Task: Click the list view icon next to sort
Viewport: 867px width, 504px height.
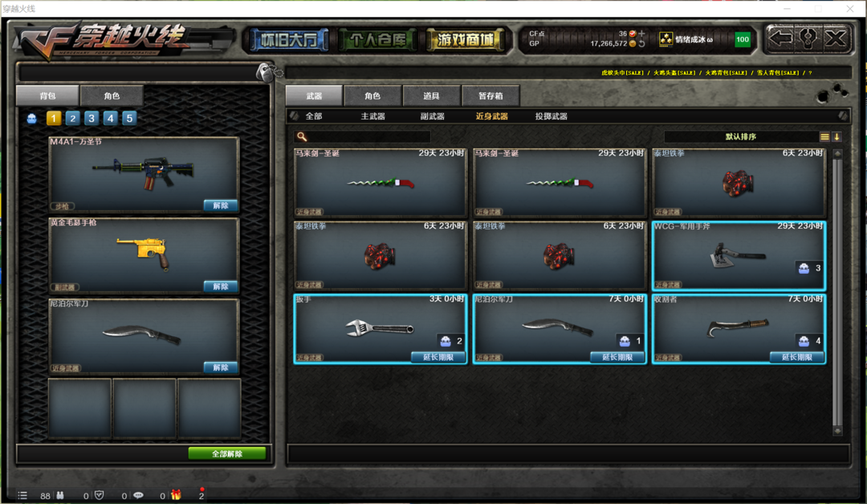Action: pyautogui.click(x=824, y=136)
